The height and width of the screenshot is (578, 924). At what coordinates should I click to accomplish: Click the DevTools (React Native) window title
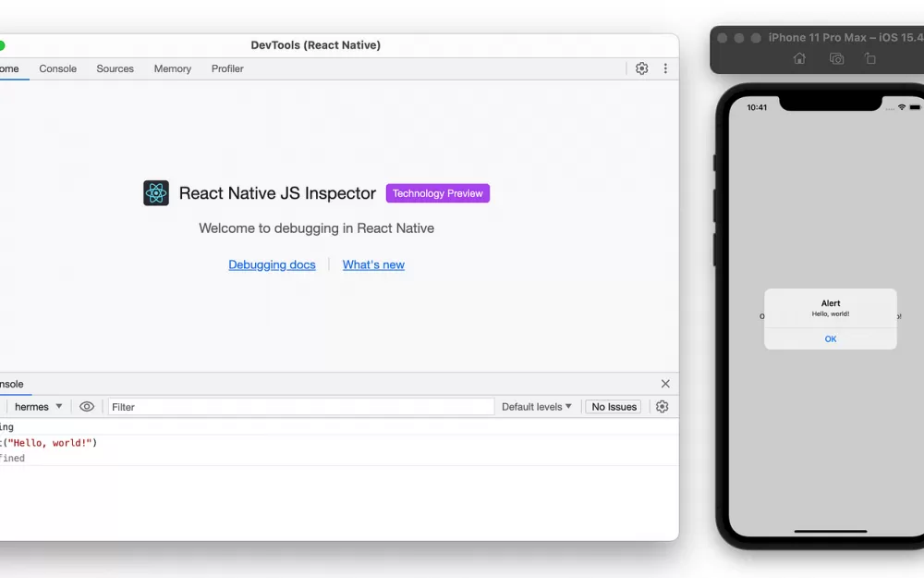316,44
